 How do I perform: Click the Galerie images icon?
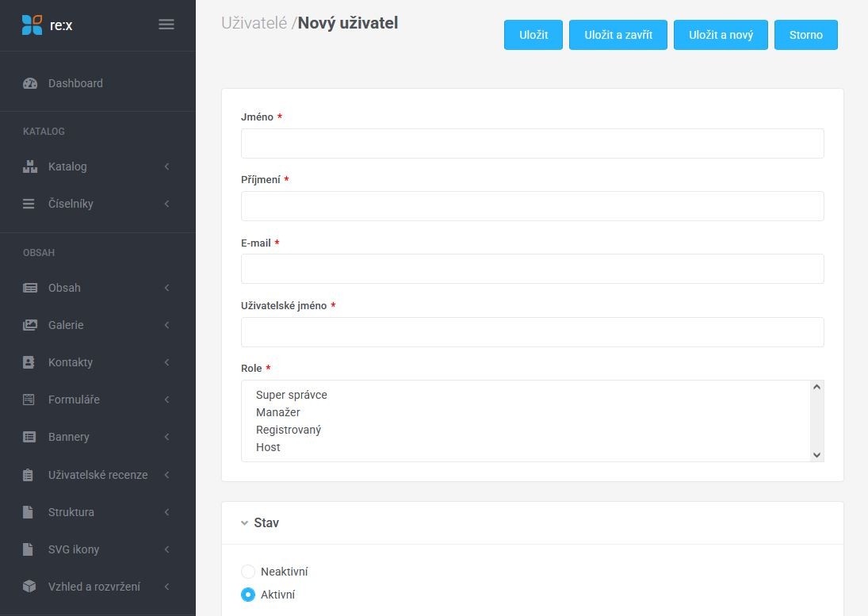coord(29,325)
